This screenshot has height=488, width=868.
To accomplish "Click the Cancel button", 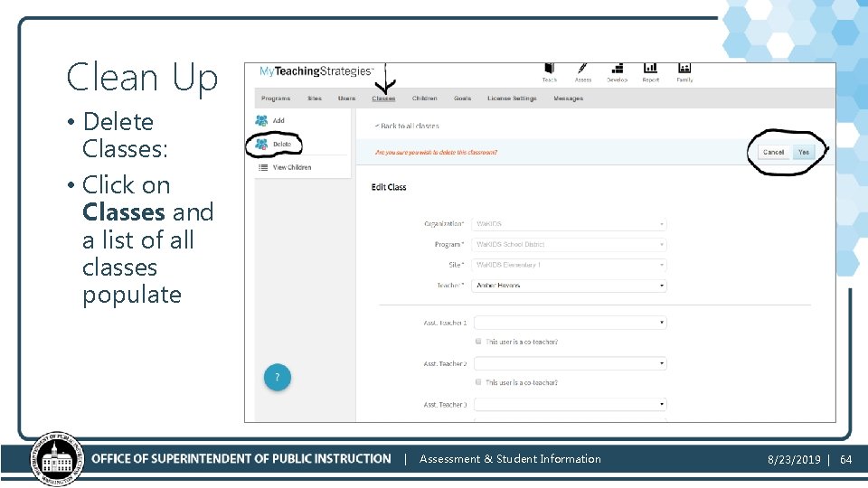I will coord(773,152).
